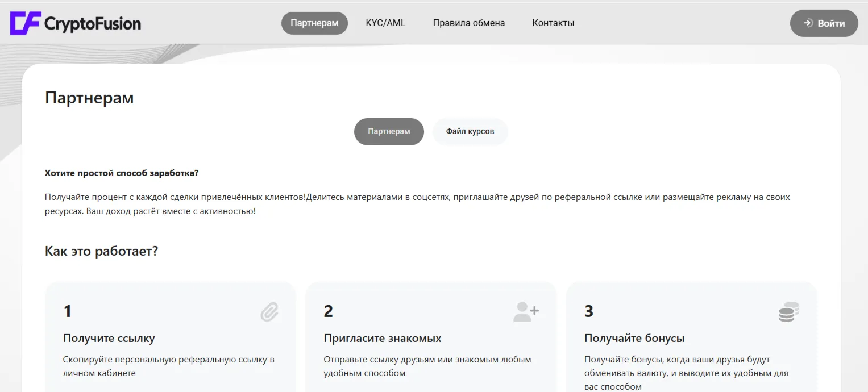Click the step number 1

(67, 311)
